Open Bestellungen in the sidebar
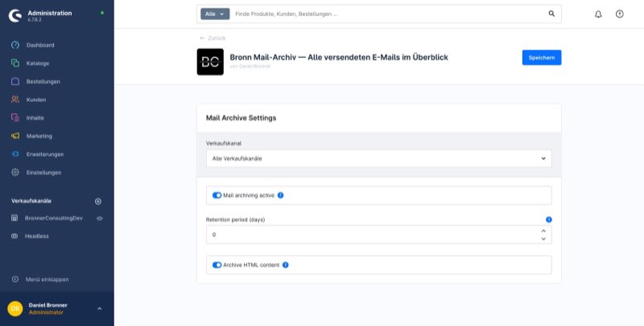 tap(43, 81)
